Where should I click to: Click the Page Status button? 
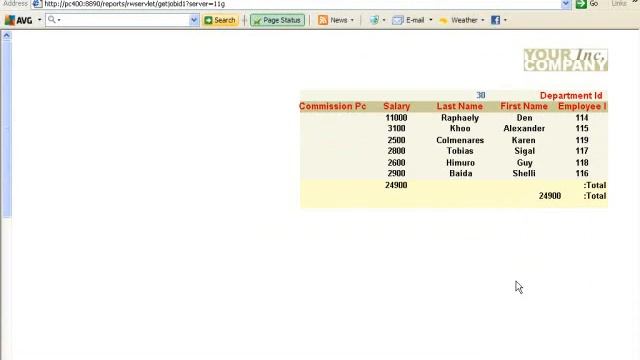[x=278, y=20]
